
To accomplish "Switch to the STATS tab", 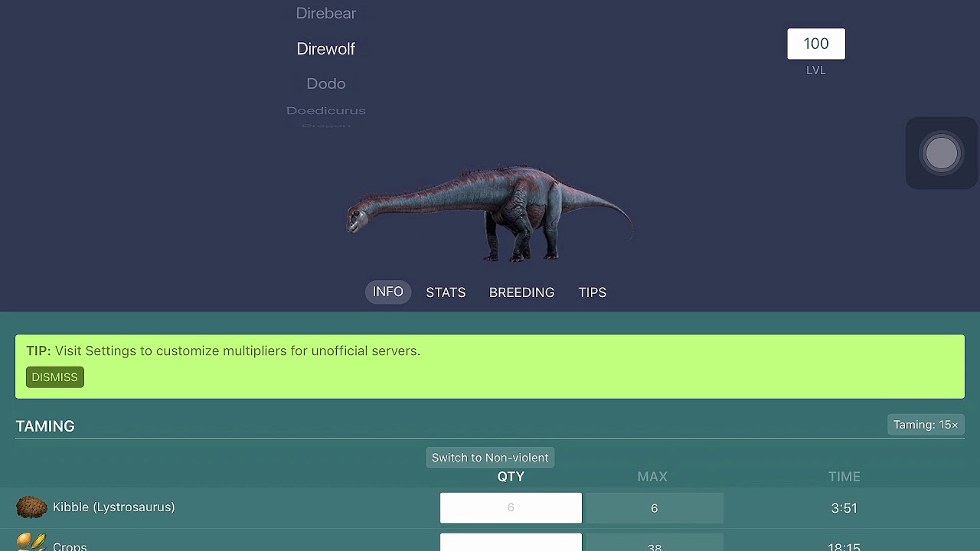I will pos(446,292).
